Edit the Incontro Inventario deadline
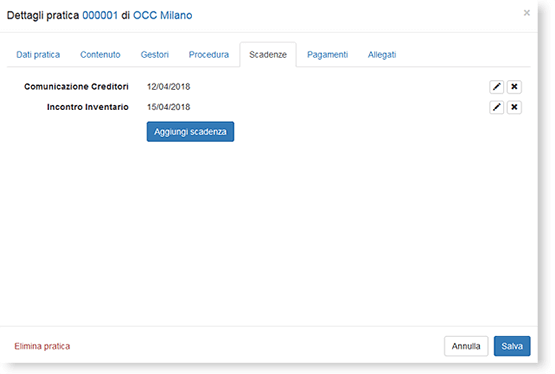555x374 pixels. tap(497, 107)
